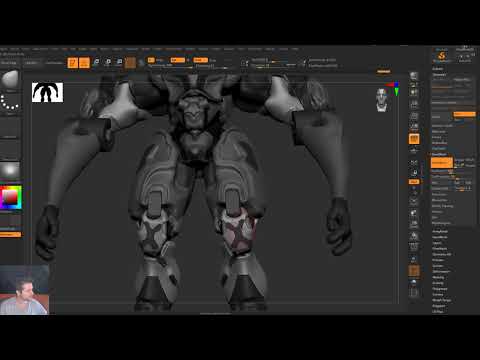Viewport: 480px width, 360px height.
Task: Click the Move view icon on right shelf
Action: click(414, 213)
